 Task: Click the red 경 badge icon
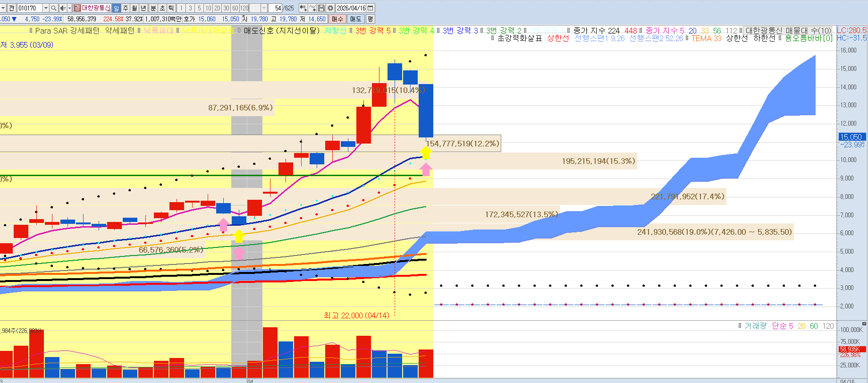point(77,8)
